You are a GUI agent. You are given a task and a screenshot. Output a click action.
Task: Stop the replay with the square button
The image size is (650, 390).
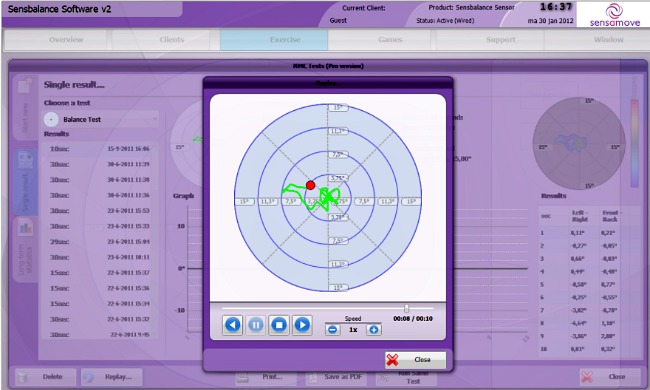279,325
